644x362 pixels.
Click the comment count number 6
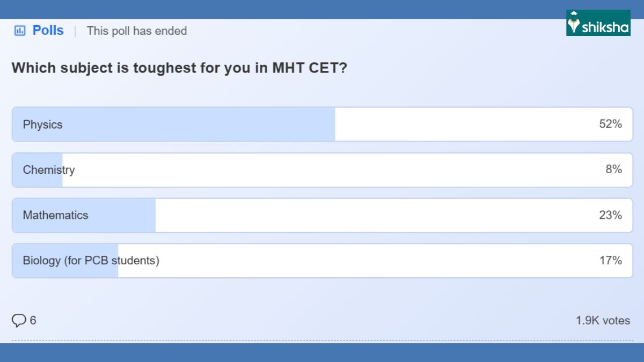coord(33,321)
